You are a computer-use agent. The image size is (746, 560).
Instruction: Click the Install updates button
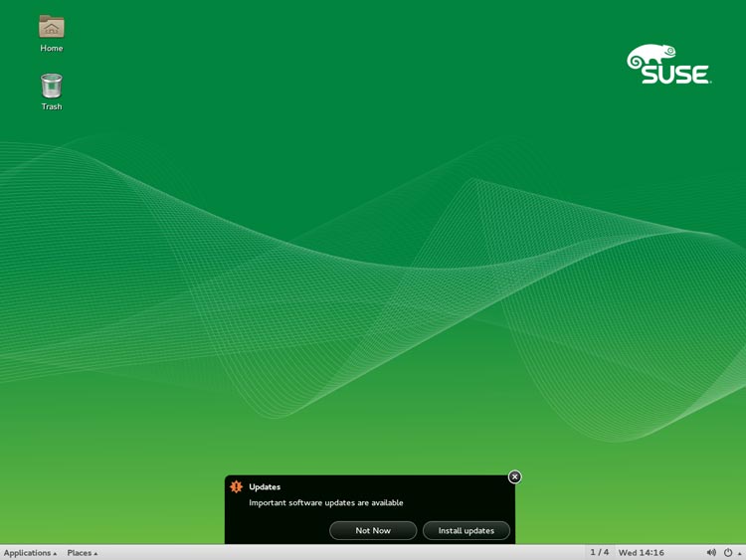point(466,530)
